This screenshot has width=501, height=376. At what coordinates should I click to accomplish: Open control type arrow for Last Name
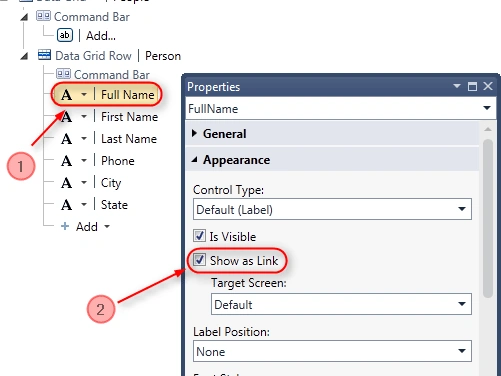(84, 139)
